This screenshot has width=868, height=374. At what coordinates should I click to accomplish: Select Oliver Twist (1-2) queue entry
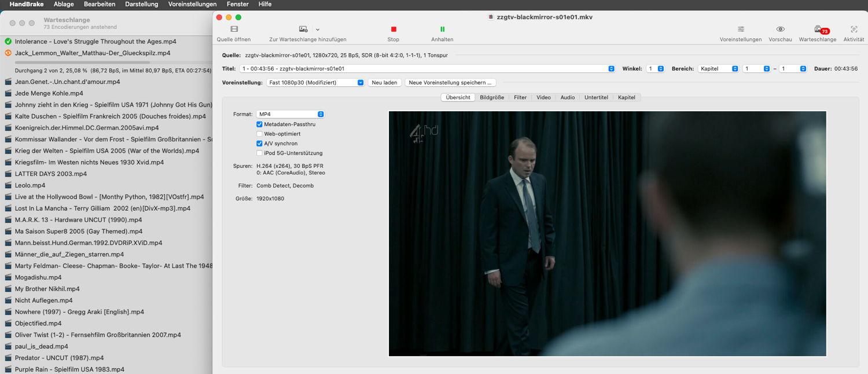(106, 335)
